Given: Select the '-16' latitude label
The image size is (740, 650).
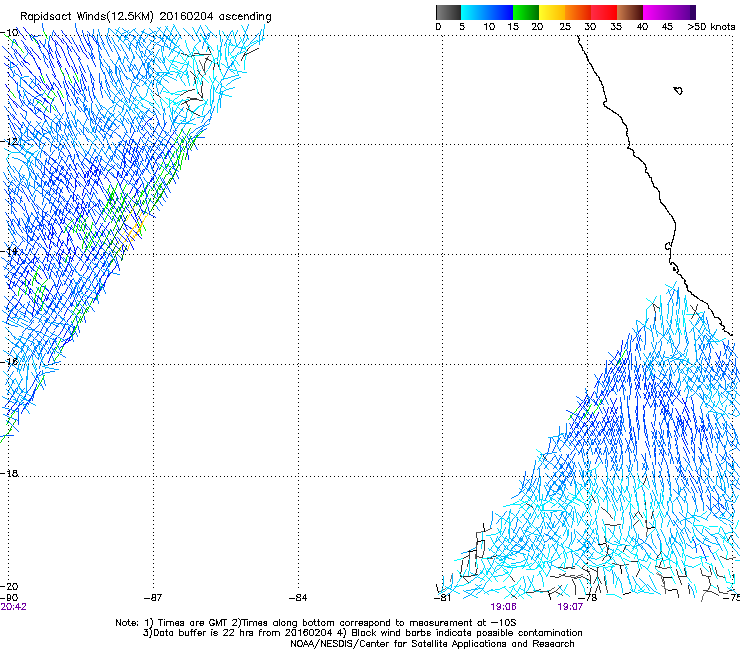Looking at the screenshot, I should click(x=9, y=361).
